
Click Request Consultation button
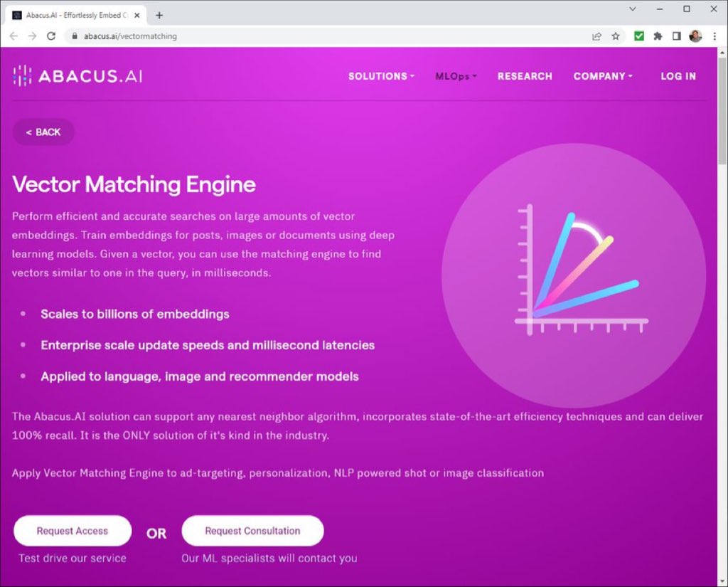point(252,531)
